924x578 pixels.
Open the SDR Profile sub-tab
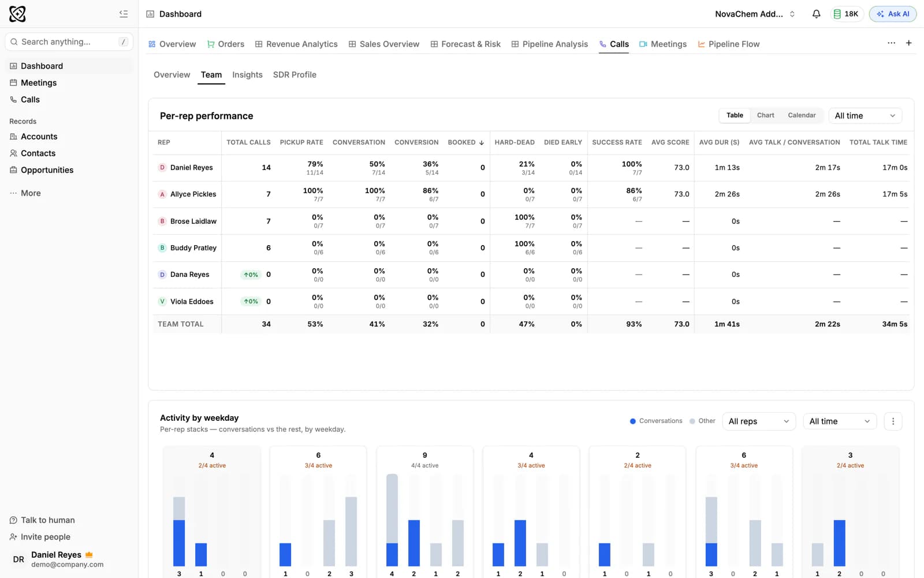tap(295, 75)
